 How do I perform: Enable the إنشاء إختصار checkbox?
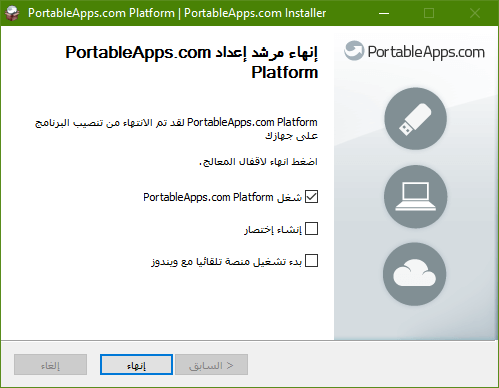[311, 229]
